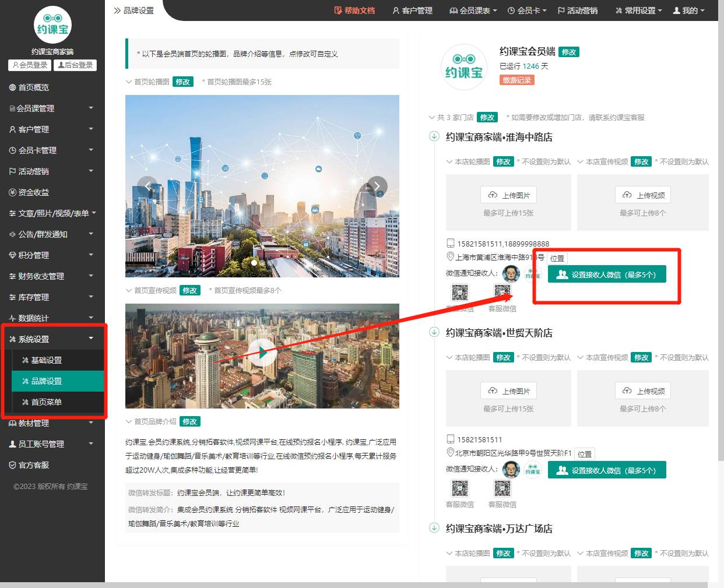Click the 约课宝会员端 brand logo image
Screen dimensions: 724x588
pos(464,67)
